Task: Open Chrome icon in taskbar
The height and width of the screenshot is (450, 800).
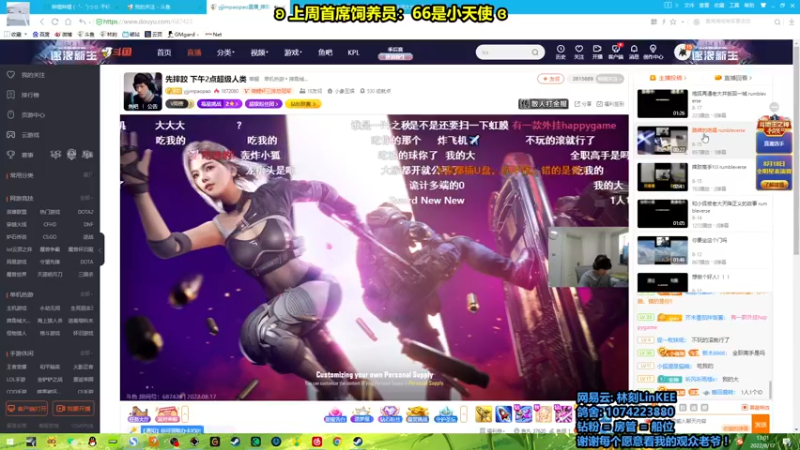Action: [337, 441]
